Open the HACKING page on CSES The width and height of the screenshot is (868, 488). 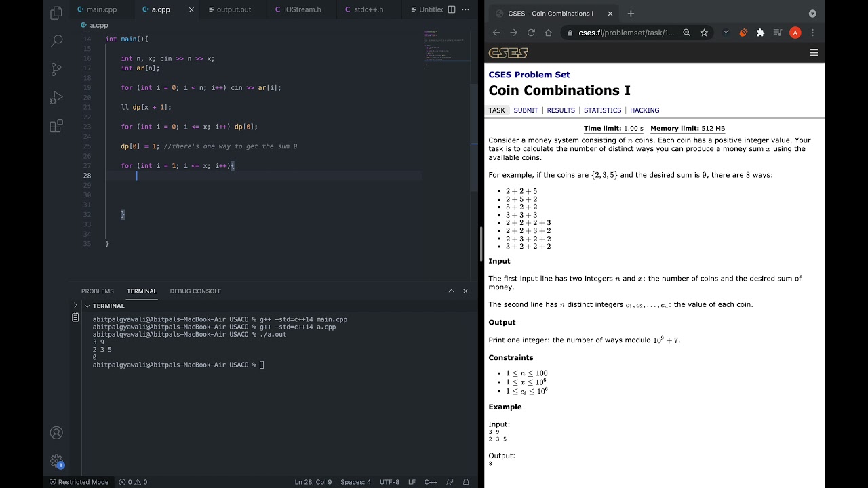[644, 110]
